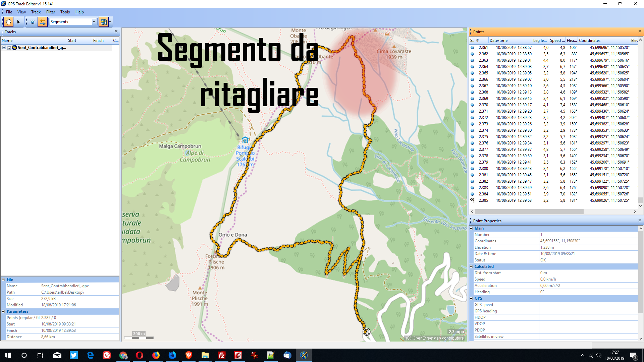Image resolution: width=644 pixels, height=362 pixels.
Task: Switch to GPS Track Editor taskbar button
Action: tap(304, 355)
